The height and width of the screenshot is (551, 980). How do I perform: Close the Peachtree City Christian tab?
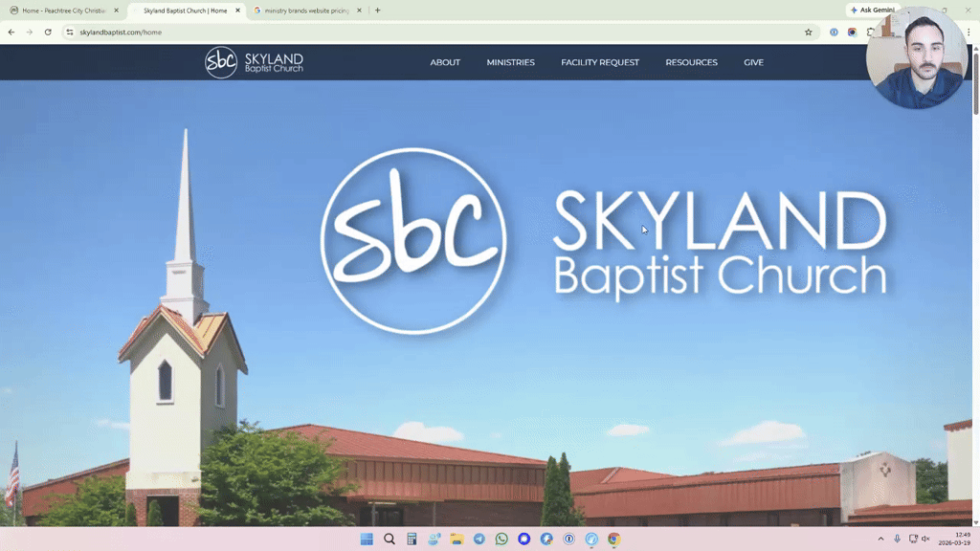pos(116,10)
